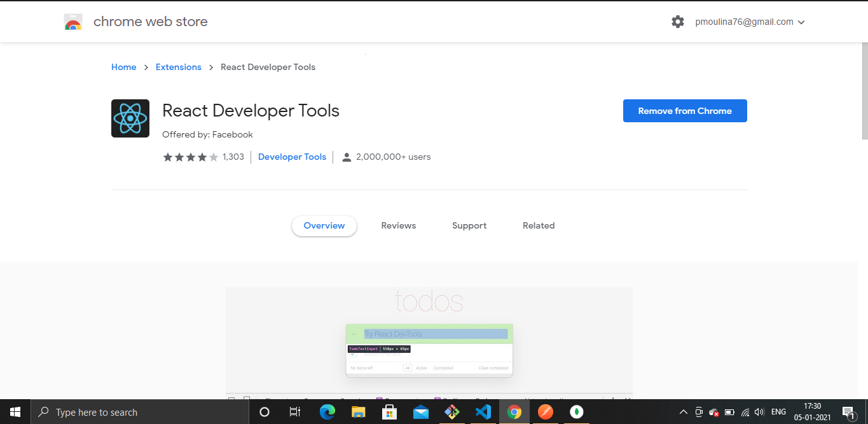Open Cortana circle in taskbar
The image size is (868, 424).
pos(265,412)
